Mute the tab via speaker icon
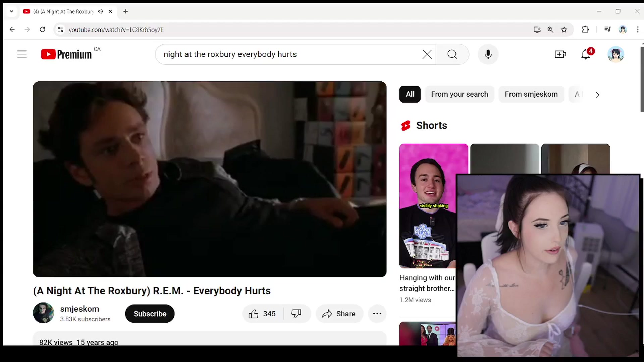 (100, 11)
